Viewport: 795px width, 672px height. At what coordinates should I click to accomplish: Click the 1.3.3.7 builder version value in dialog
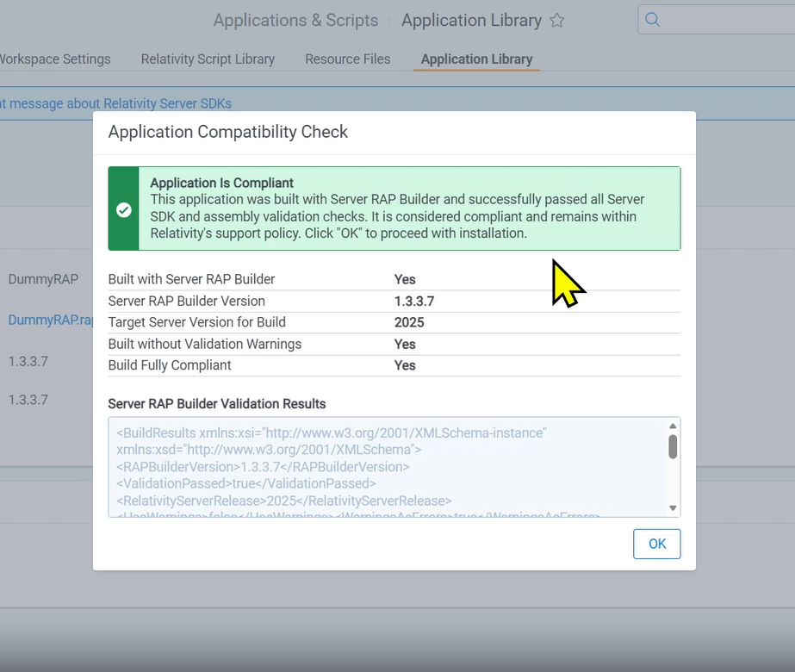coord(414,302)
